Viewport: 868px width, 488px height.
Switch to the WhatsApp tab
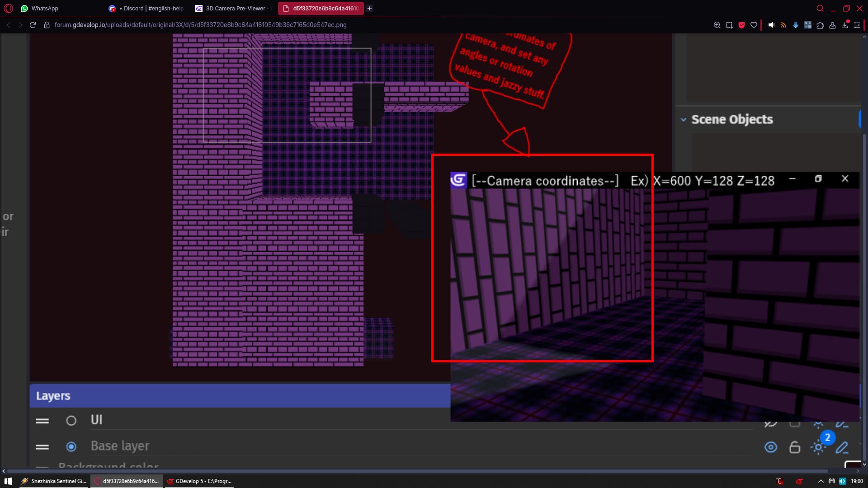(44, 8)
